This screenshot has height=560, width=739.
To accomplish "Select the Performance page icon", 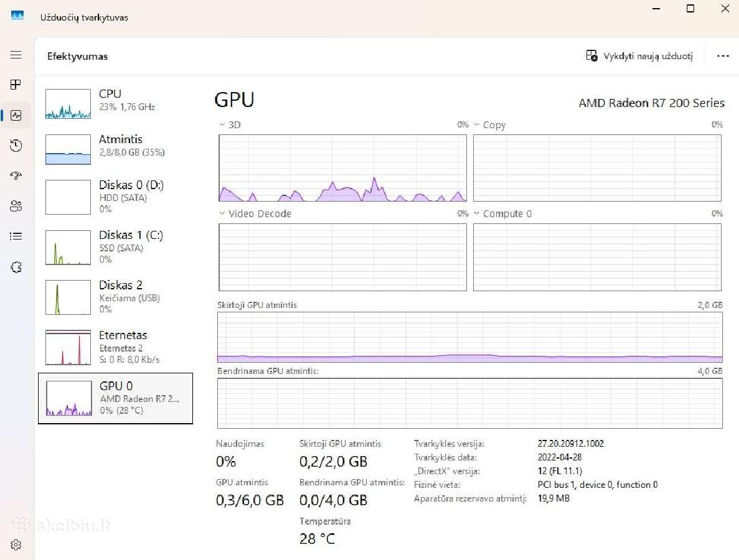I will pyautogui.click(x=16, y=115).
